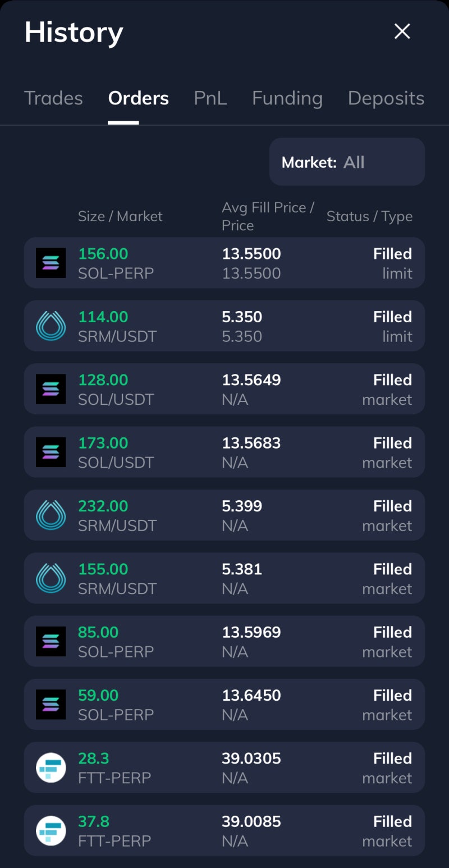Open the Funding tab
449x868 pixels.
(287, 98)
